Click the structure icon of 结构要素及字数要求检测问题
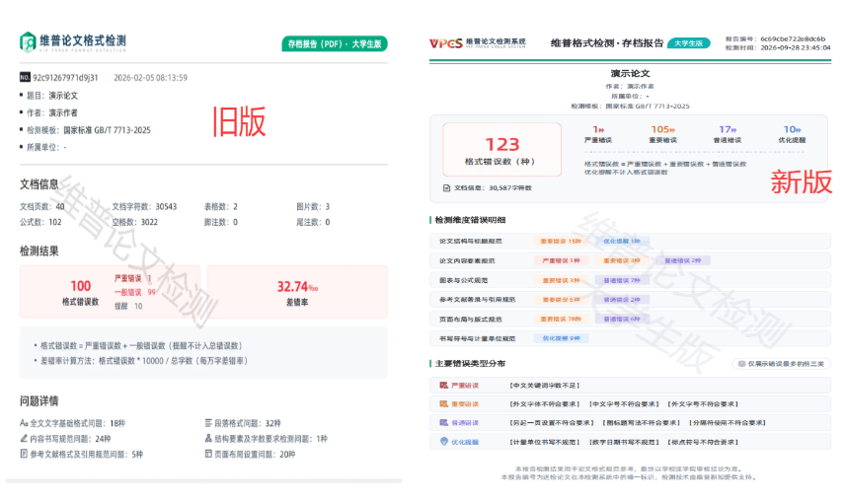The height and width of the screenshot is (504, 846). point(208,439)
